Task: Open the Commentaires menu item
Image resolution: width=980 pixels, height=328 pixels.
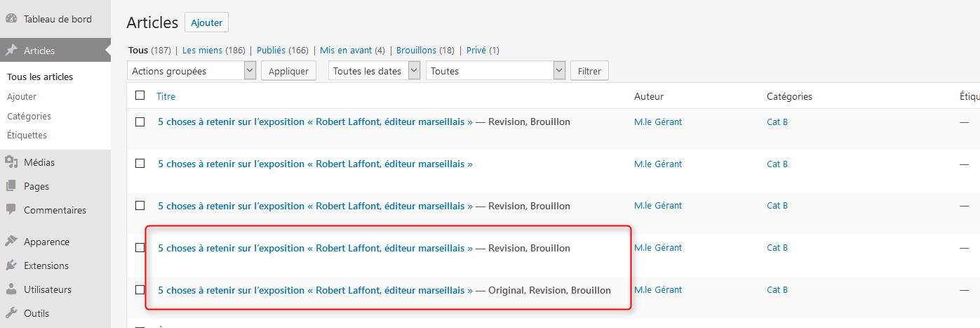Action: click(55, 210)
